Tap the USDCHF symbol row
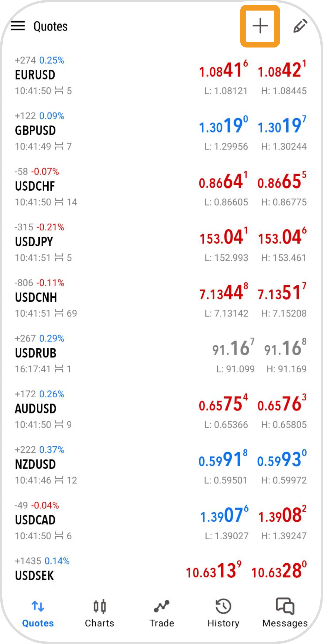Screen dimensions: 323x644 (161, 187)
